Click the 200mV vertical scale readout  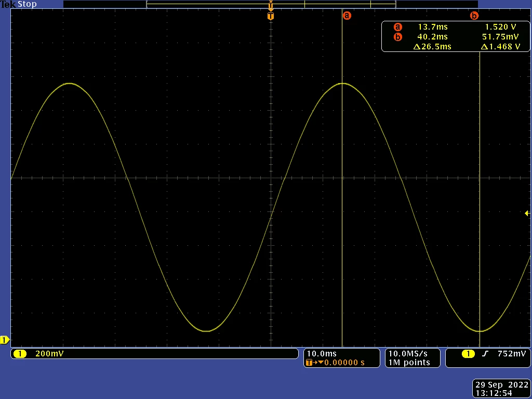click(x=49, y=354)
